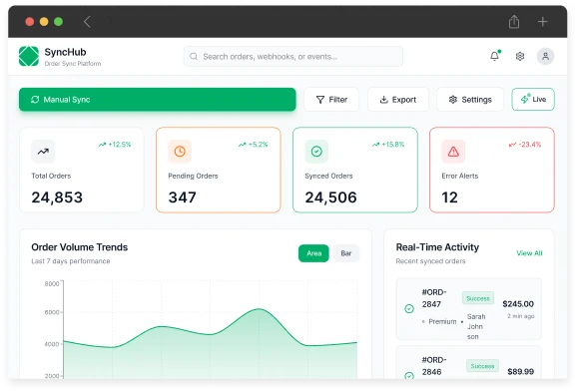Toggle the Live mode button

point(533,100)
